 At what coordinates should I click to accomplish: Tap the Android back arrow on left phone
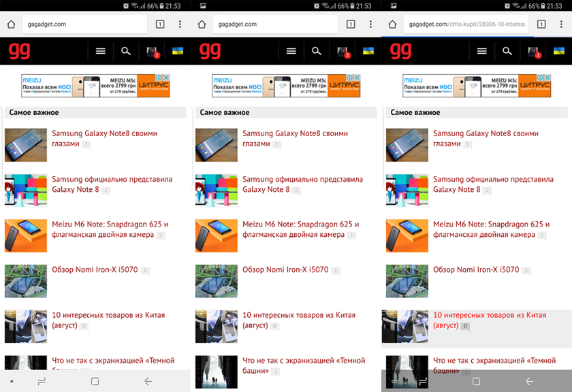click(148, 381)
